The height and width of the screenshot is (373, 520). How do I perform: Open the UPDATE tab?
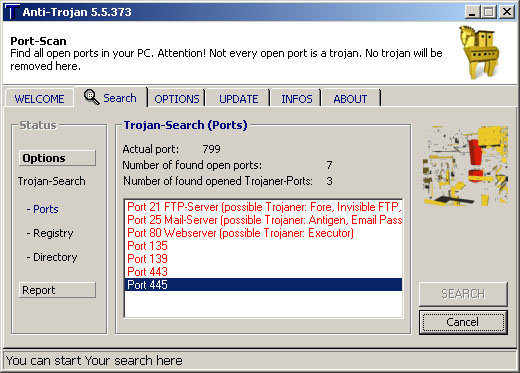pos(238,99)
